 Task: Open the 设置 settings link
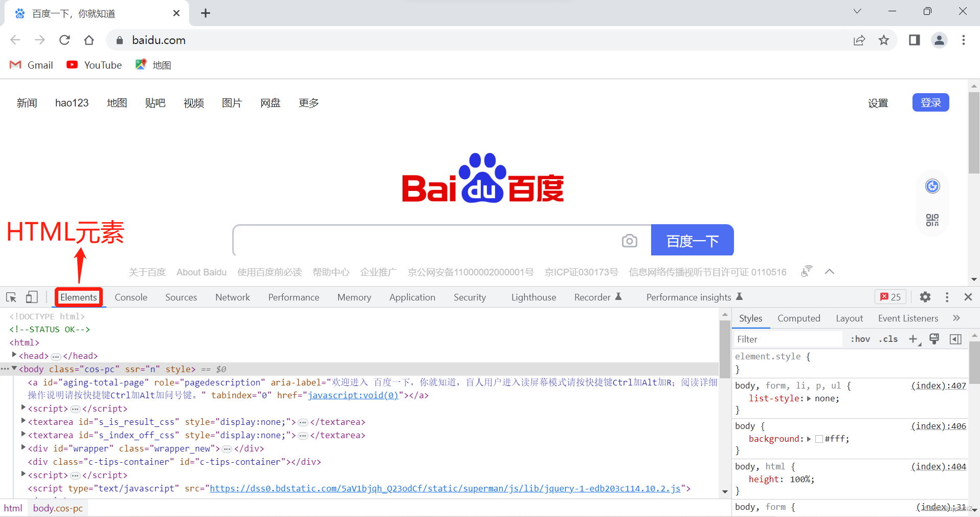click(x=878, y=103)
